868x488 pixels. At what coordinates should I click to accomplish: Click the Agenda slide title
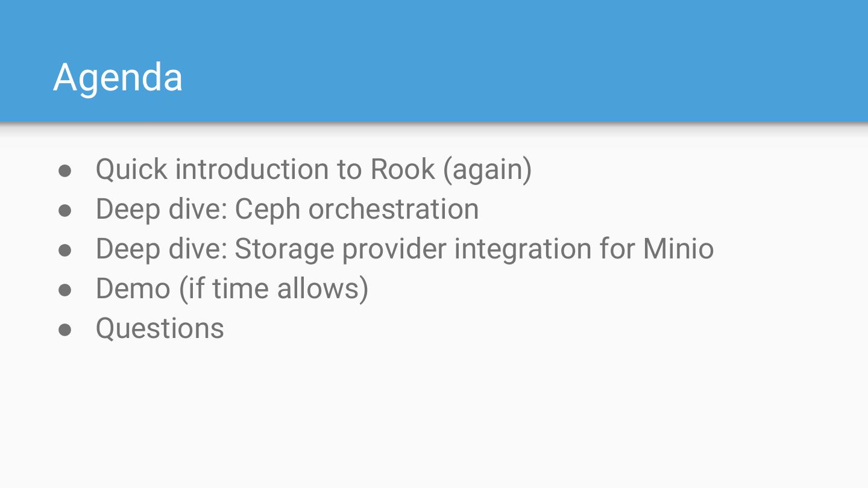pyautogui.click(x=118, y=77)
